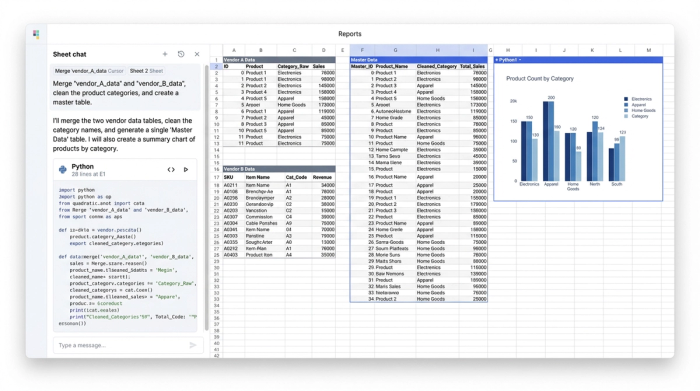Screen dimensions: 700x391
Task: Click the 'Vendor B Data' table title bar
Action: tap(279, 169)
